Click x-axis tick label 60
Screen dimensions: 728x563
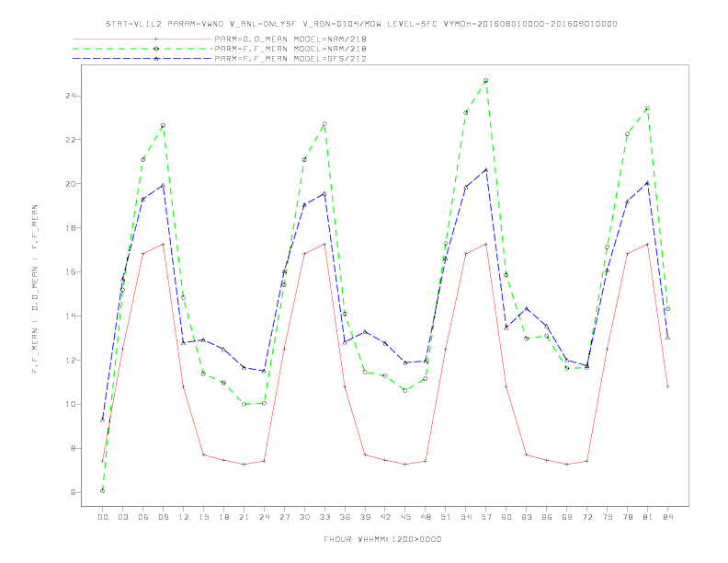point(506,517)
